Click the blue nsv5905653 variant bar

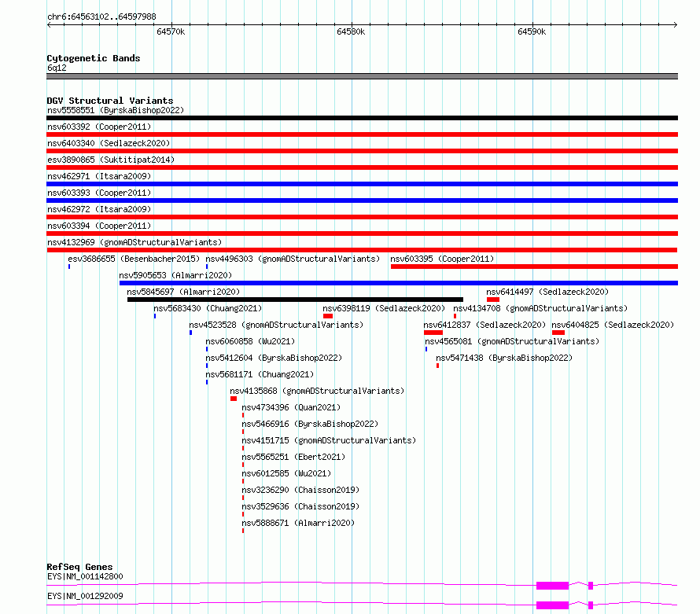(399, 283)
